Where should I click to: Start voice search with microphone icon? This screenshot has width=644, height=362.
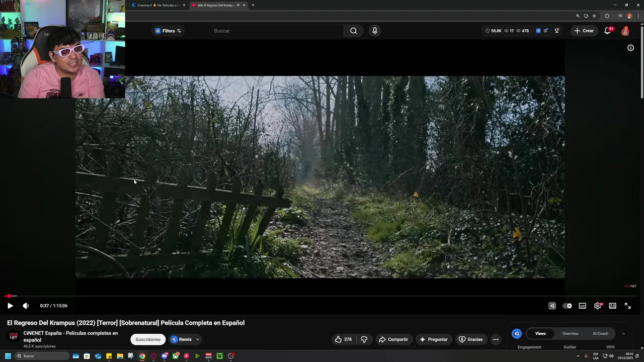375,31
